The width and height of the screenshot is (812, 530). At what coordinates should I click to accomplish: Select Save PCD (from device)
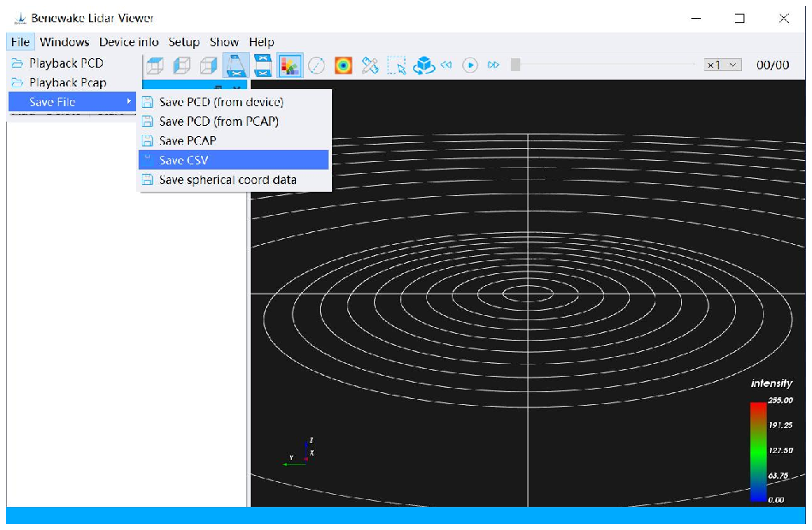[x=234, y=102]
